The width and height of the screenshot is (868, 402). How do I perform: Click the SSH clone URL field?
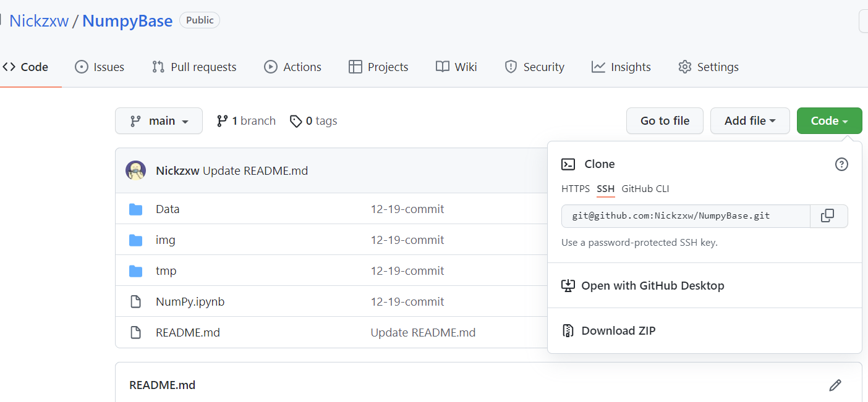point(686,216)
